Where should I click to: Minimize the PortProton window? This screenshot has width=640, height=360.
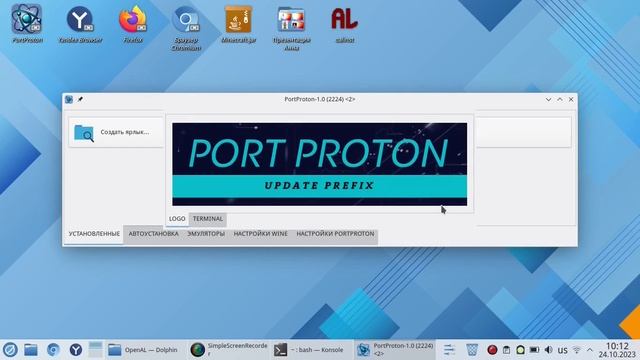coord(548,99)
